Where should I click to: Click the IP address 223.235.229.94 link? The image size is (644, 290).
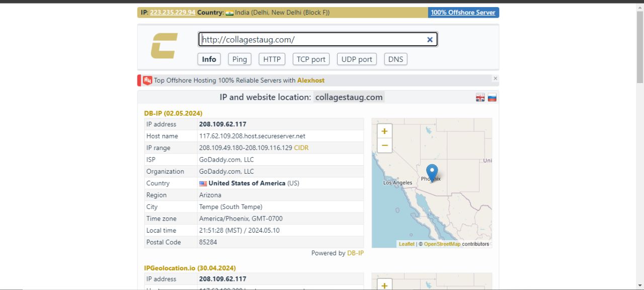click(173, 13)
